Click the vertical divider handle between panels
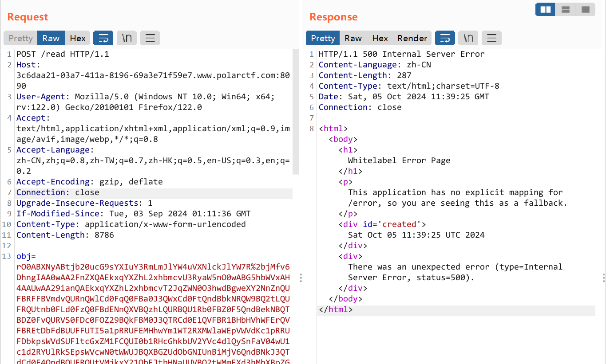This screenshot has height=364, width=606. [x=301, y=278]
